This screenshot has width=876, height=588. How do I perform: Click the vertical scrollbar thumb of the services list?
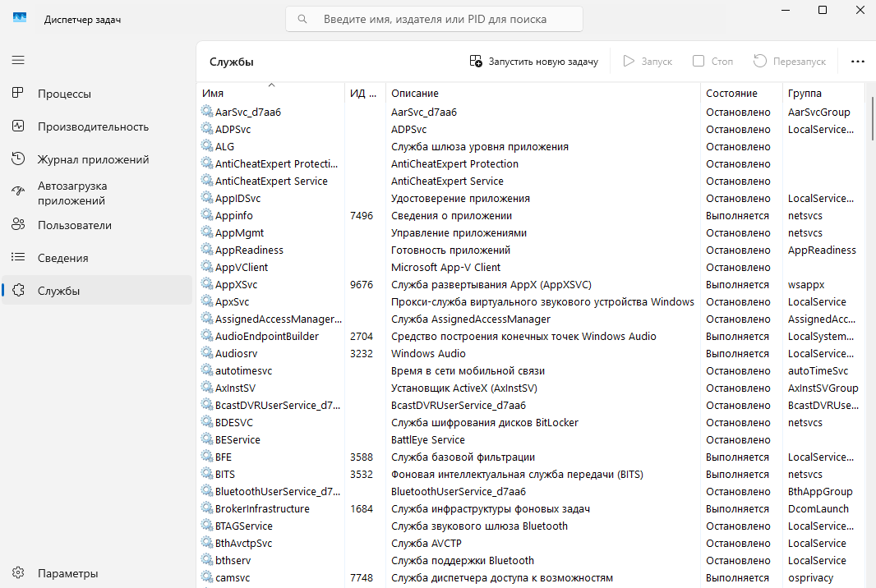pos(872,118)
